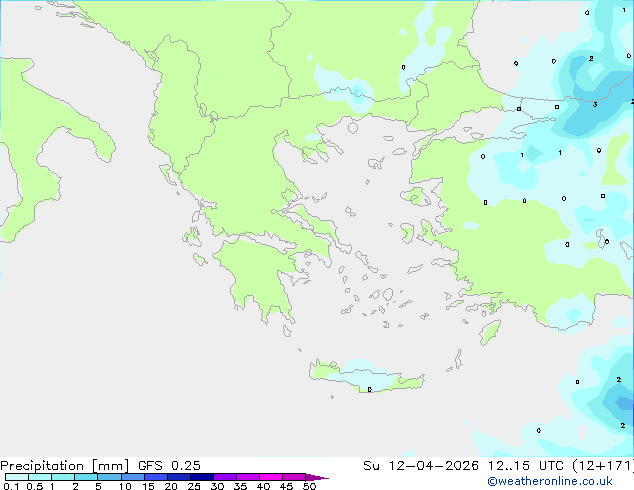Viewport: 634px width, 490px height.
Task: Click the '0.1' legend tick label
Action: point(11,486)
